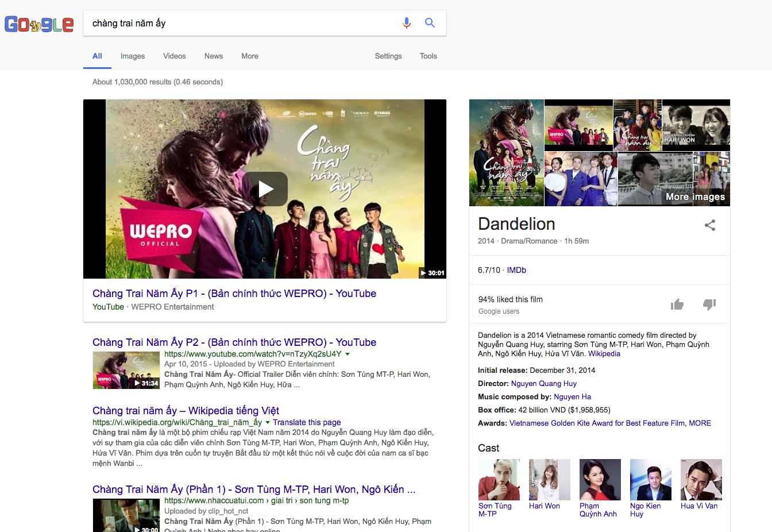Open composer Nguyen Ha link

pyautogui.click(x=572, y=397)
